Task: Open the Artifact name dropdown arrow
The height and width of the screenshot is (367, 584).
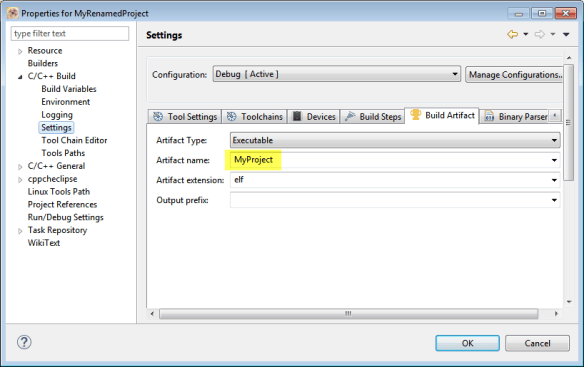Action: (x=554, y=160)
